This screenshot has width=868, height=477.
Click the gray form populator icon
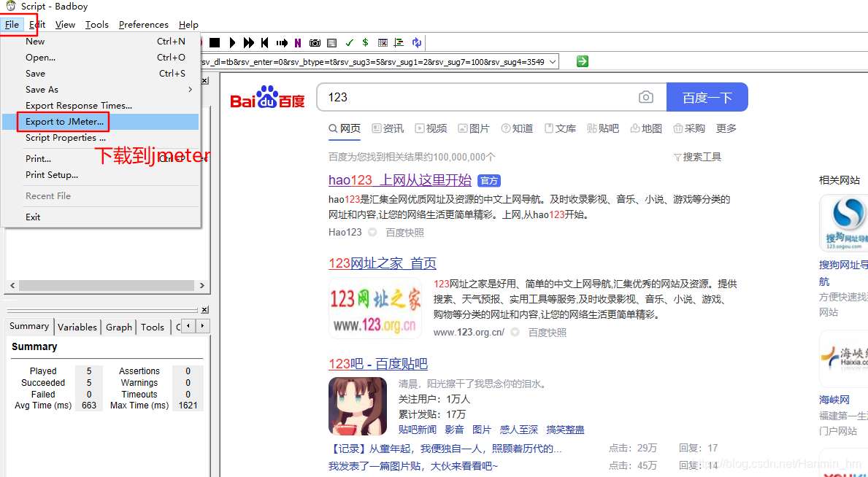[331, 42]
